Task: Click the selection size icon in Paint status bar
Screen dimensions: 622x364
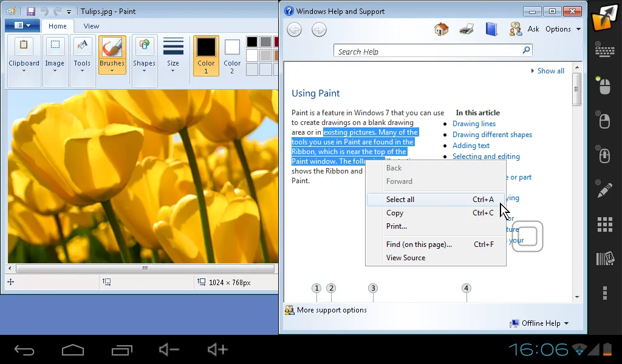Action: coord(107,282)
